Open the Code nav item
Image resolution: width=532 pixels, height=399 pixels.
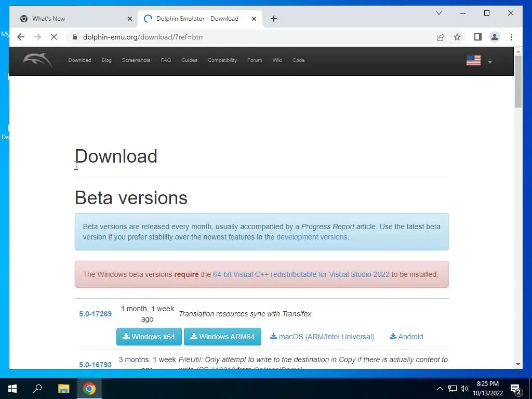tap(299, 60)
